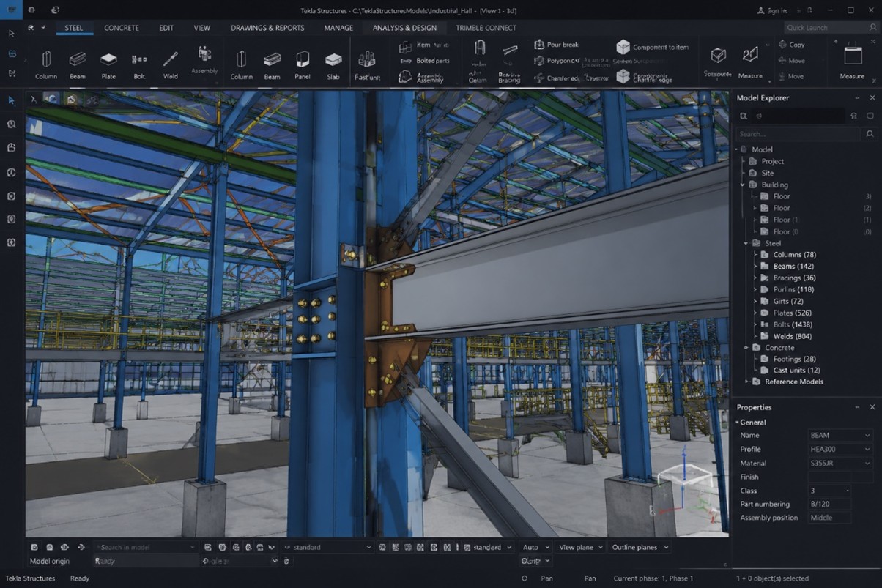Click the selection arrow in left sidebar
Image resolution: width=882 pixels, height=588 pixels.
(x=12, y=100)
